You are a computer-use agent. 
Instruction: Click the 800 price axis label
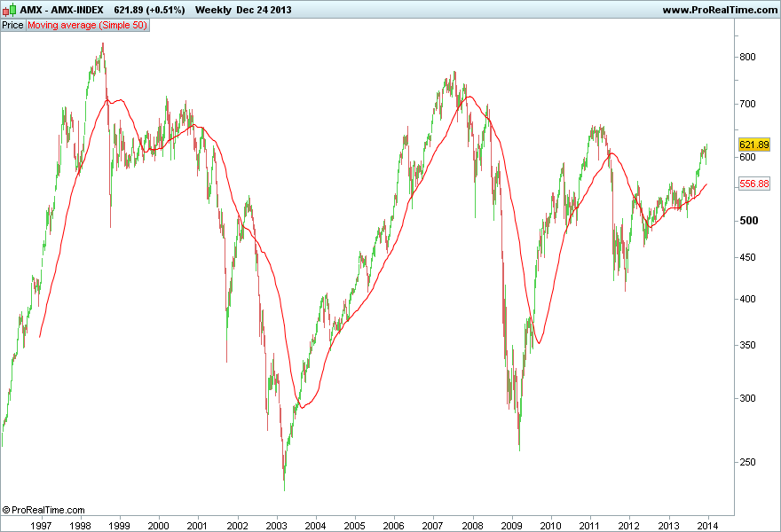pyautogui.click(x=747, y=58)
